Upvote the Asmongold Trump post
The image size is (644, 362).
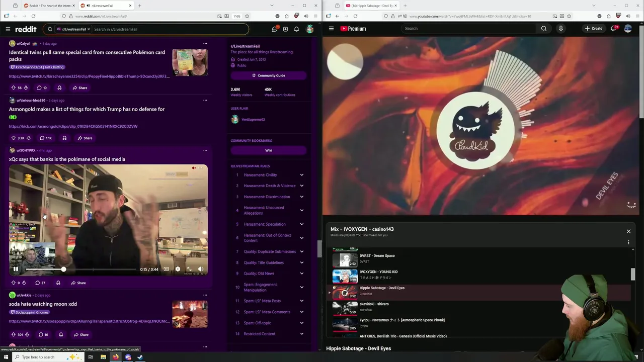tap(13, 138)
